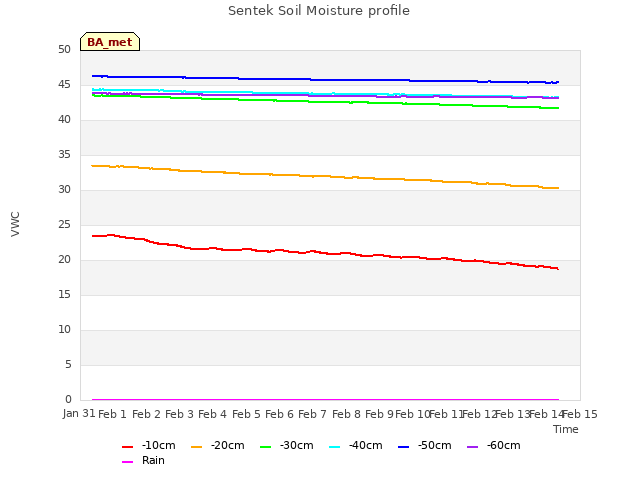Toggle the -30cm legend entry
Viewport: 640px width, 480px height.
point(287,445)
